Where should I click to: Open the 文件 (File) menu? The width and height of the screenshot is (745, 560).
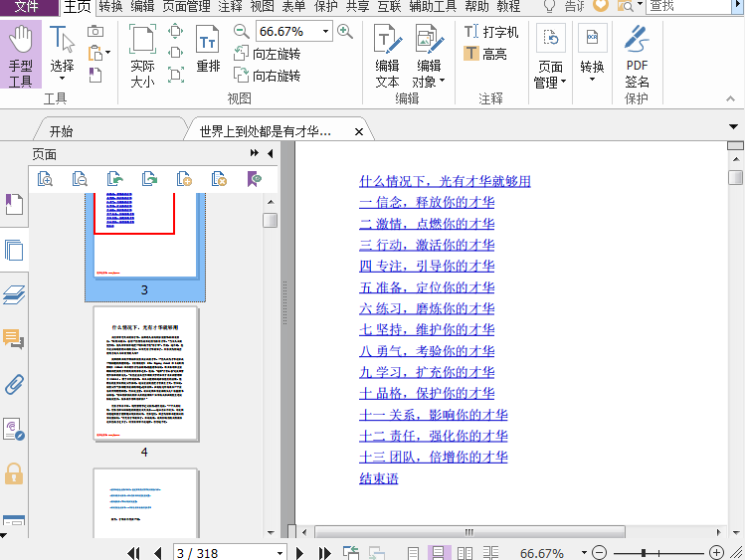tap(27, 7)
